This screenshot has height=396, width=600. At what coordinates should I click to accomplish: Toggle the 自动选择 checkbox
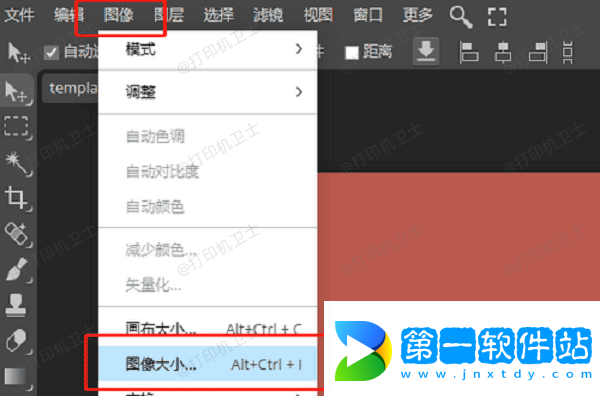tap(51, 52)
